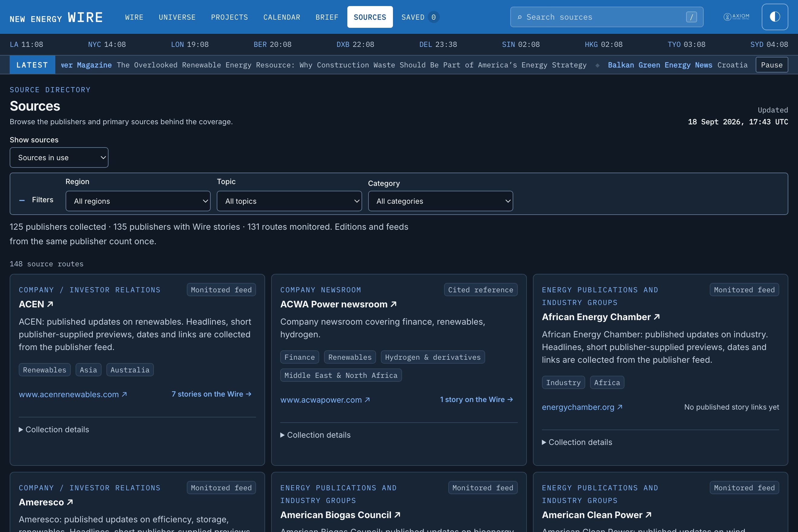Open the Universe tab
798x532 pixels.
tap(177, 17)
